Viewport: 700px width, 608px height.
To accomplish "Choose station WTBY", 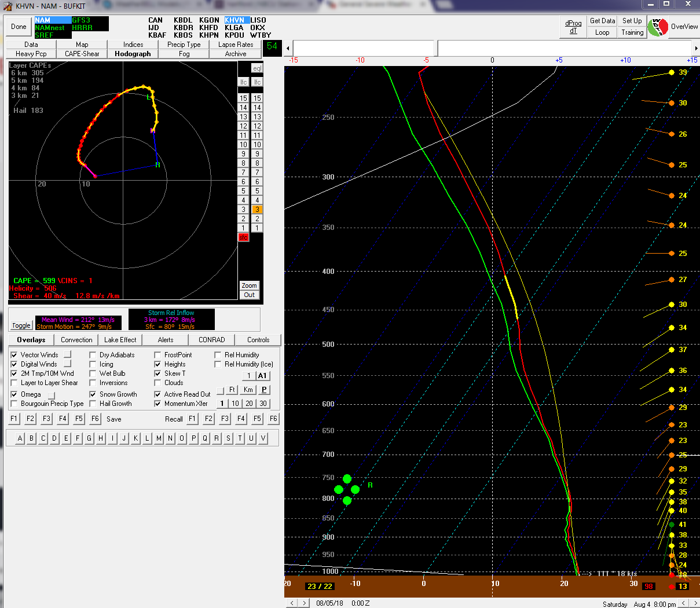I will tap(261, 35).
